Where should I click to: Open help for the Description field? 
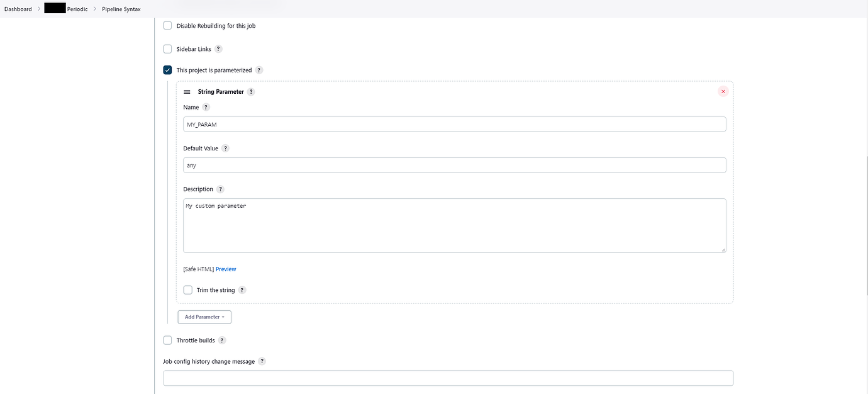[x=221, y=189]
